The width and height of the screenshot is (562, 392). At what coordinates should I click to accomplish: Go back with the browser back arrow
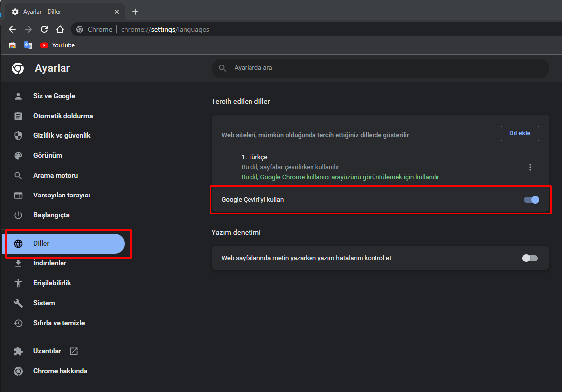[x=12, y=29]
